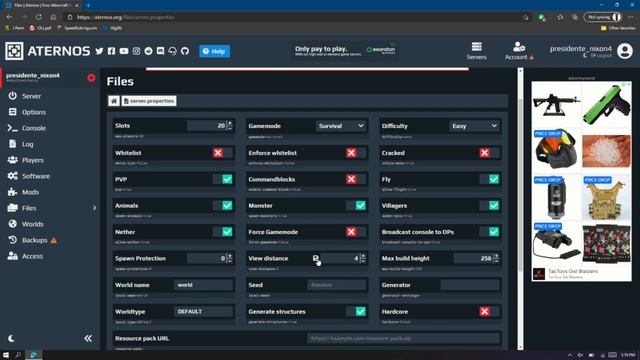Toggle the Nether setting
This screenshot has height=360, width=640.
coord(222,232)
